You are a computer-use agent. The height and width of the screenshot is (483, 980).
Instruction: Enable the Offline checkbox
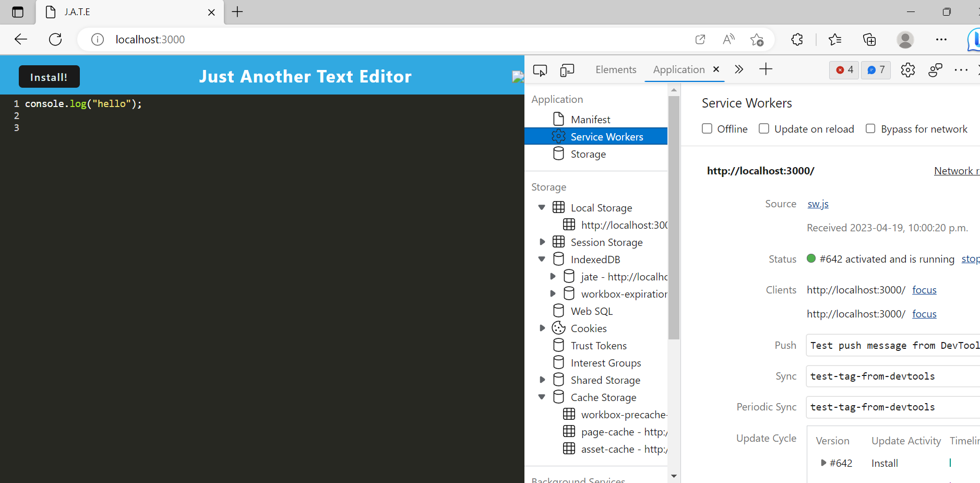point(707,128)
